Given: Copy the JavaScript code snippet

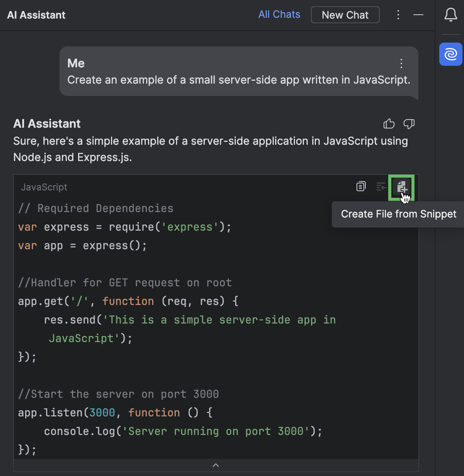Looking at the screenshot, I should [361, 187].
